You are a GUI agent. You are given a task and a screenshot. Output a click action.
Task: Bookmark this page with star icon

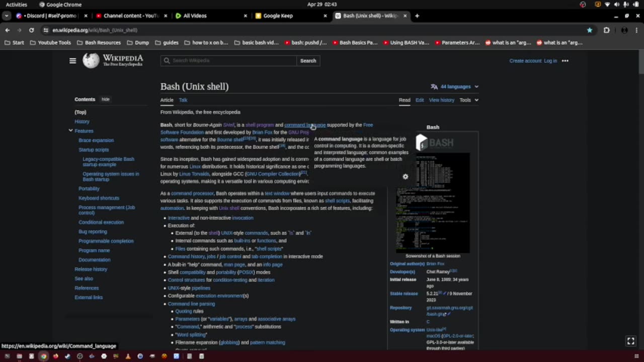coord(590,30)
